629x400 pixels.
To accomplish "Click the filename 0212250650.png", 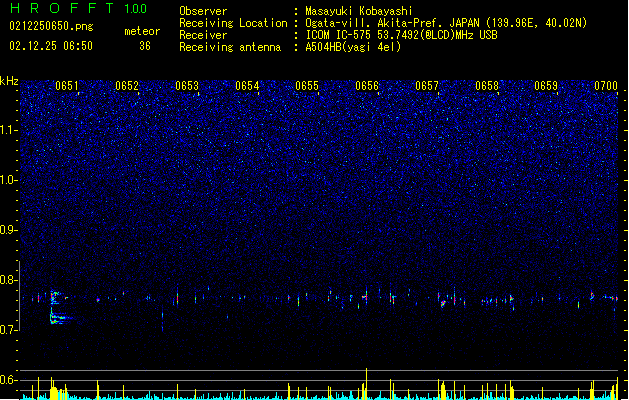I will click(x=51, y=26).
